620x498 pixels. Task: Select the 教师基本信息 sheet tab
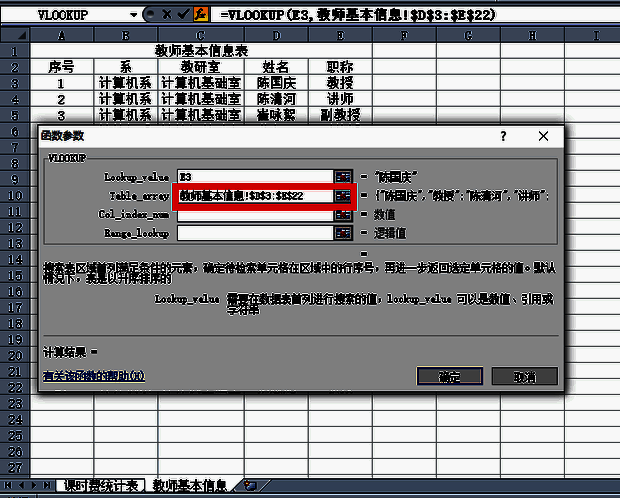190,485
